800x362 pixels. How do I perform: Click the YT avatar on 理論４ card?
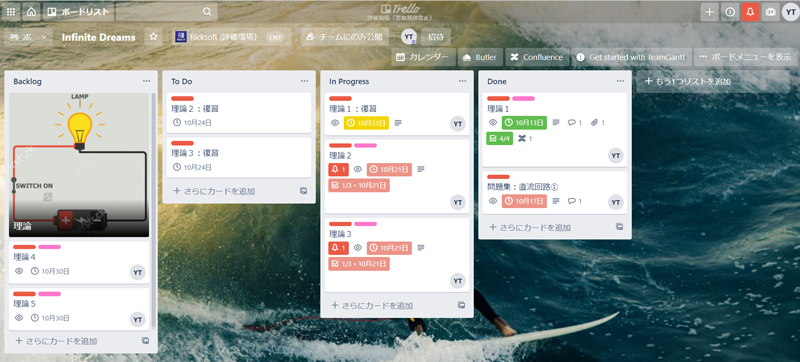[x=137, y=273]
